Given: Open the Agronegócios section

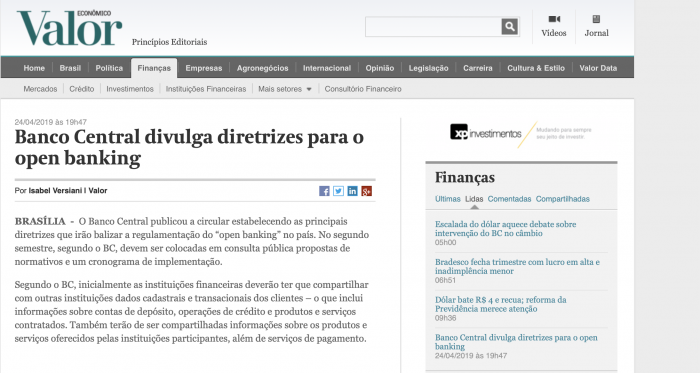Looking at the screenshot, I should coord(262,68).
